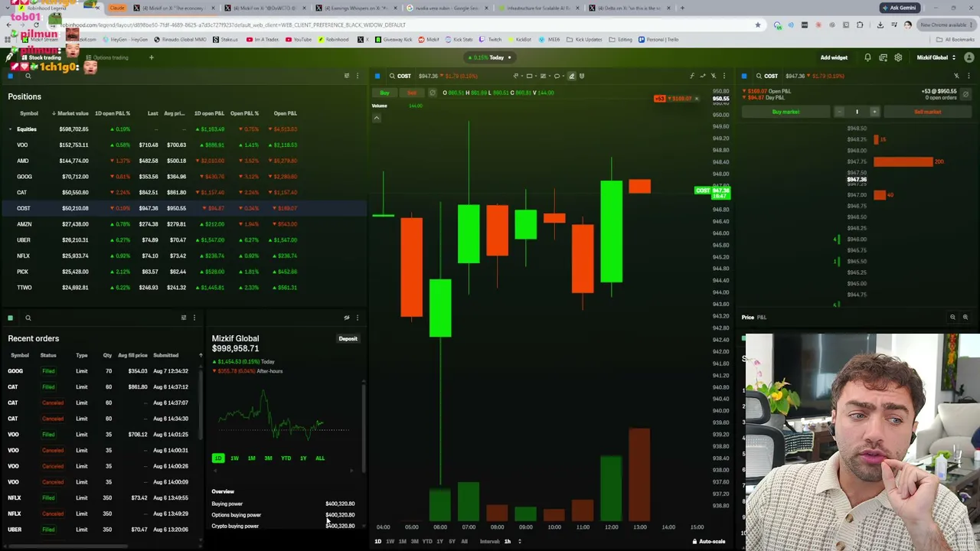Screen dimensions: 980x551
Task: Open the notifications bell
Action: coord(867,57)
